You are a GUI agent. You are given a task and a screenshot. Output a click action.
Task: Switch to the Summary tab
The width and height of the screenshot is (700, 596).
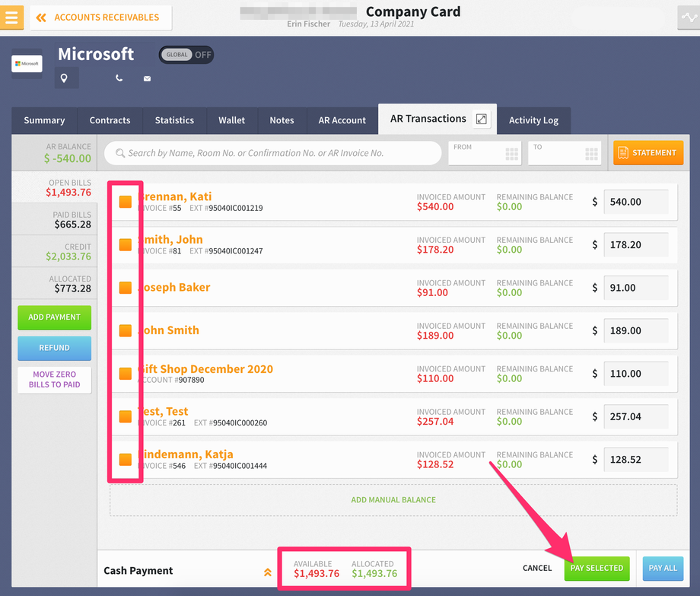(44, 120)
